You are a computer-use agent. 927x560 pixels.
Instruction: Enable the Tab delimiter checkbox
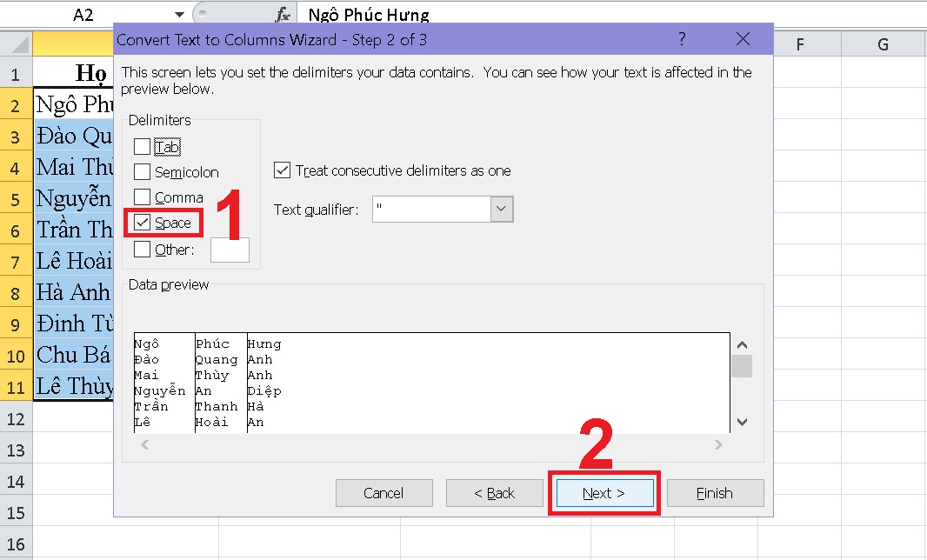(142, 146)
